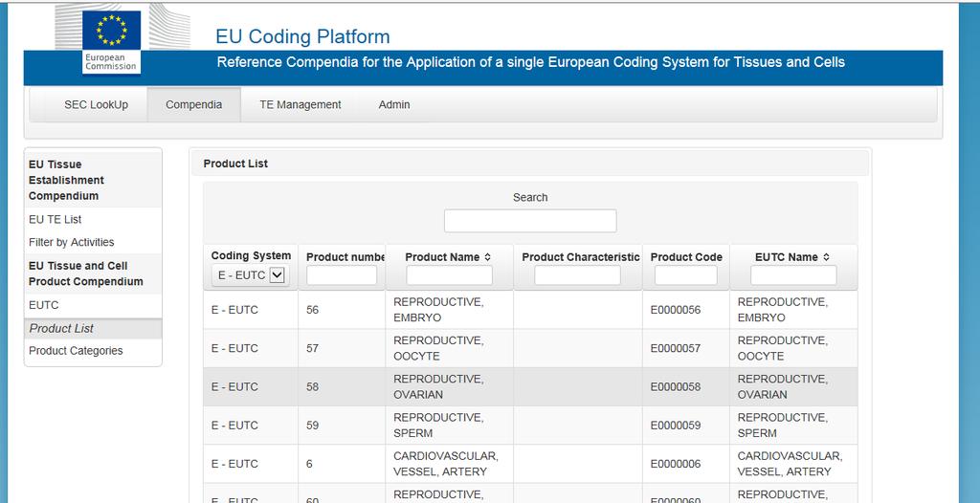980x503 pixels.
Task: Click product number 58 cell
Action: [342, 386]
